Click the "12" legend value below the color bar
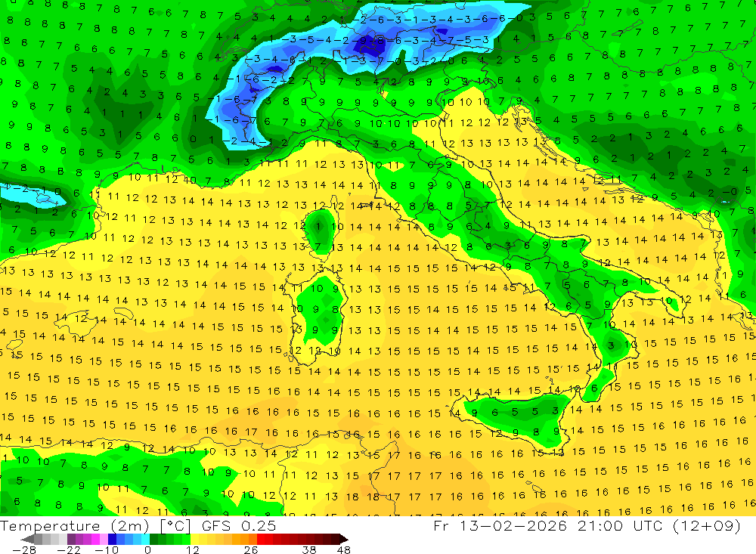756x554 pixels. pos(192,549)
